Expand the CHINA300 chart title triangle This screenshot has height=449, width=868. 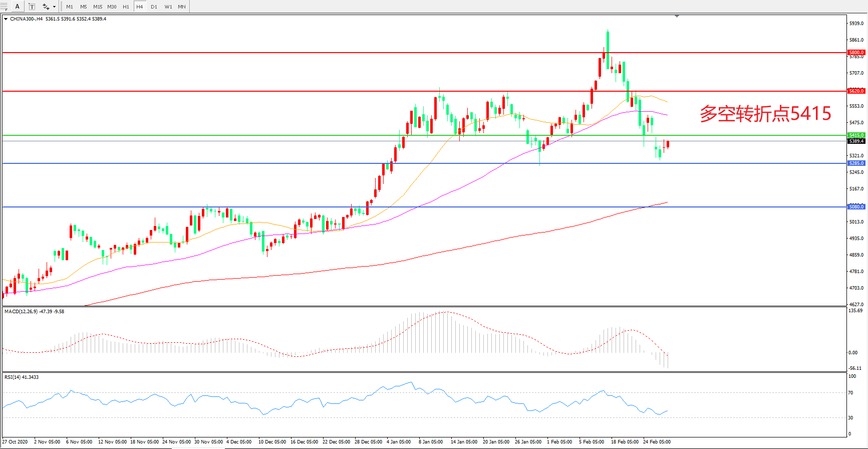click(x=6, y=19)
